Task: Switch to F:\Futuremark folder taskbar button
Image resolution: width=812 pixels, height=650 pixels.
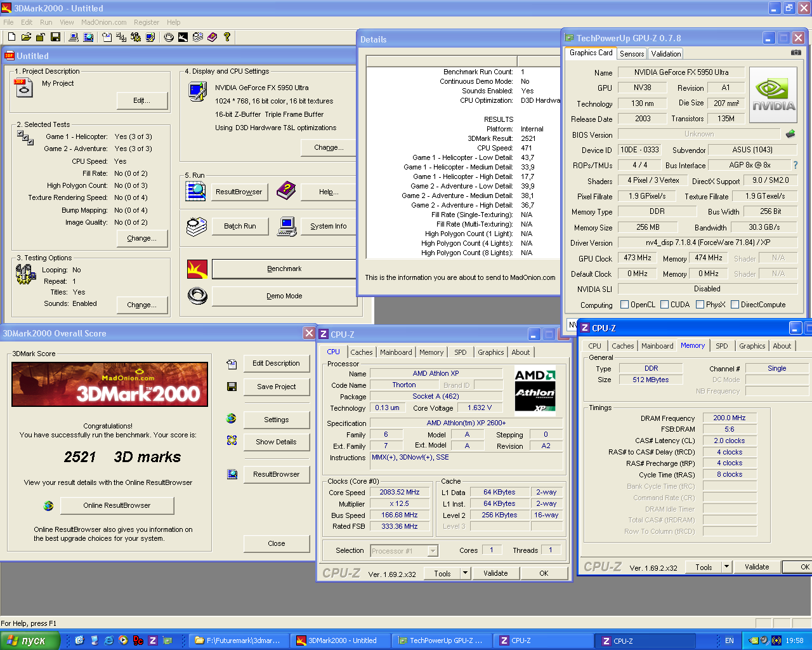Action: tap(239, 640)
